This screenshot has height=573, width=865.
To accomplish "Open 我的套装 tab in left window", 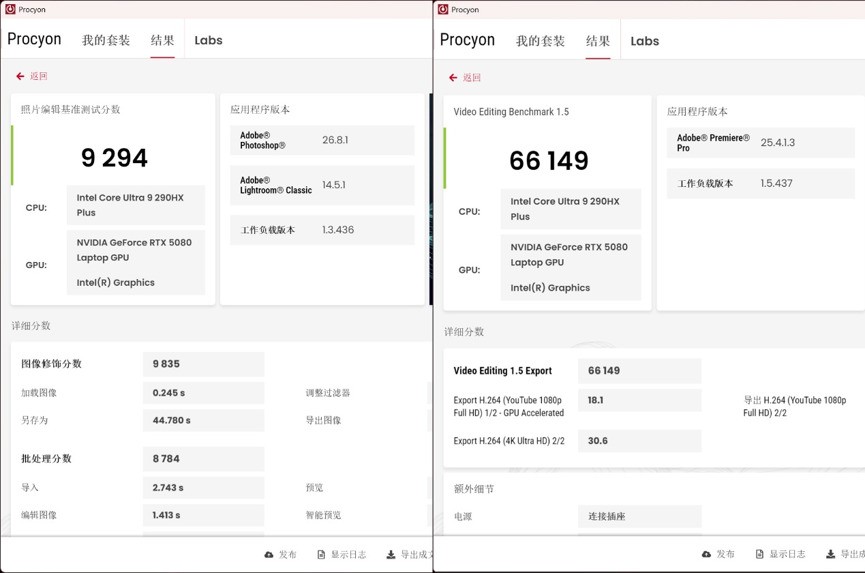I will [x=106, y=40].
